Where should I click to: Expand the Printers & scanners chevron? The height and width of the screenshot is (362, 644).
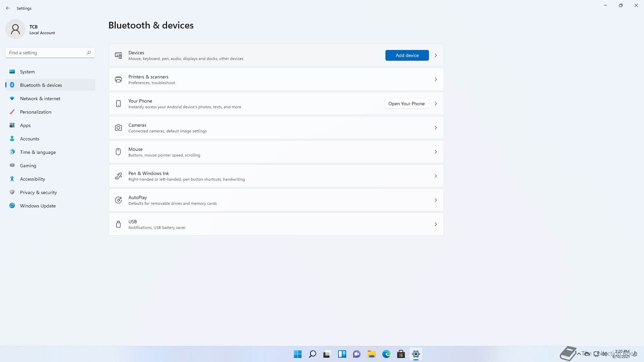click(x=436, y=79)
